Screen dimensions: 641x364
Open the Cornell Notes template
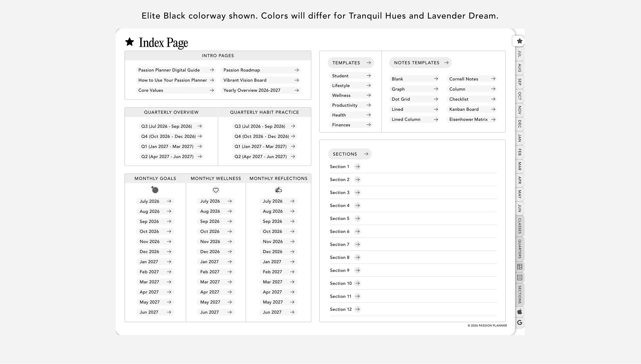[x=472, y=79]
